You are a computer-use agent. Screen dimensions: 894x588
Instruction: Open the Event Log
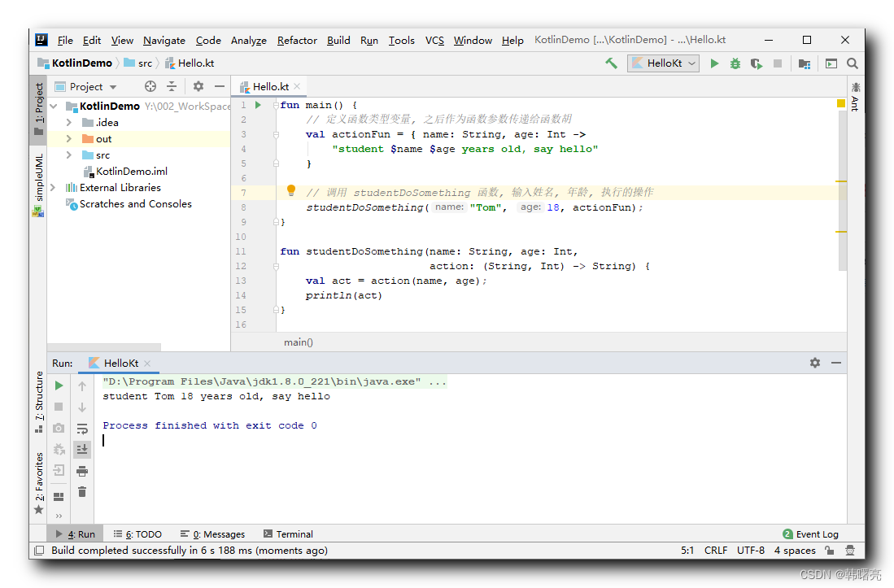[x=811, y=534]
